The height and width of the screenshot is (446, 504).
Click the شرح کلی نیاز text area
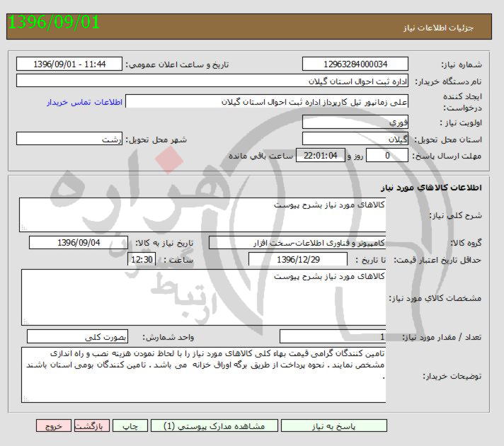202,215
